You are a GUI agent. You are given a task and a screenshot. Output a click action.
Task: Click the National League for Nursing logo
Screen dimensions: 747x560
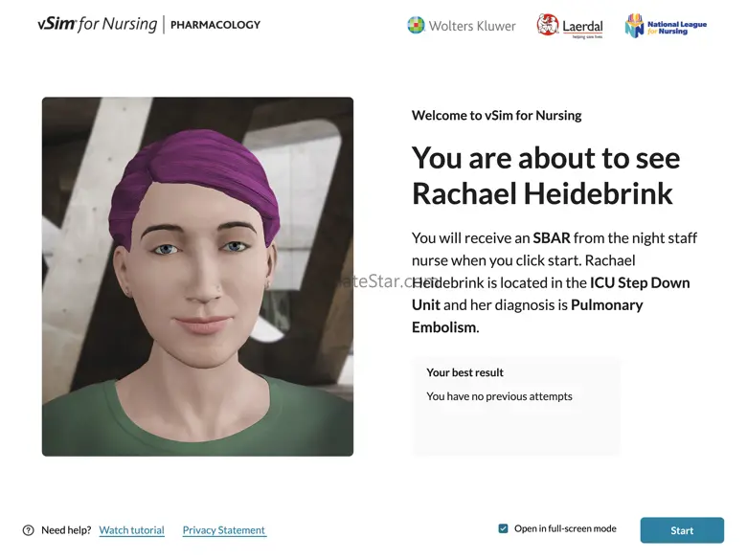click(666, 26)
